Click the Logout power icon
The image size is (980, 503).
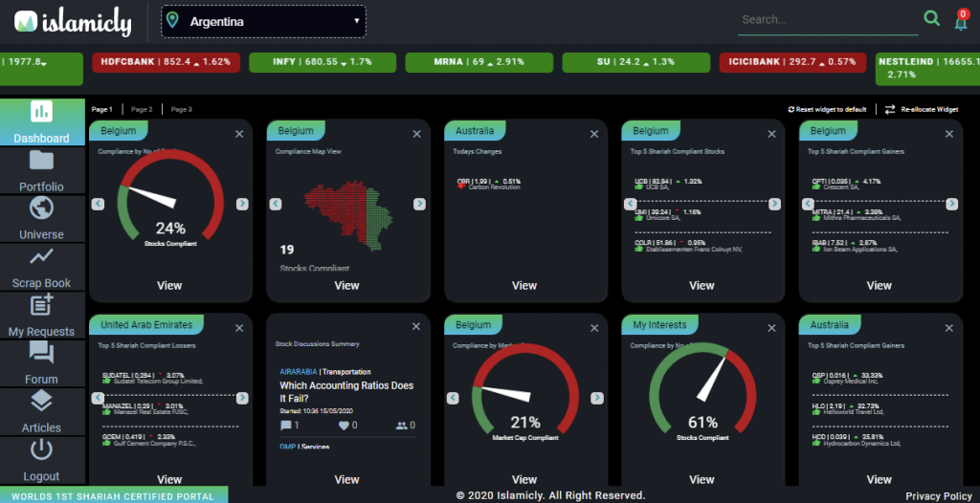(41, 450)
